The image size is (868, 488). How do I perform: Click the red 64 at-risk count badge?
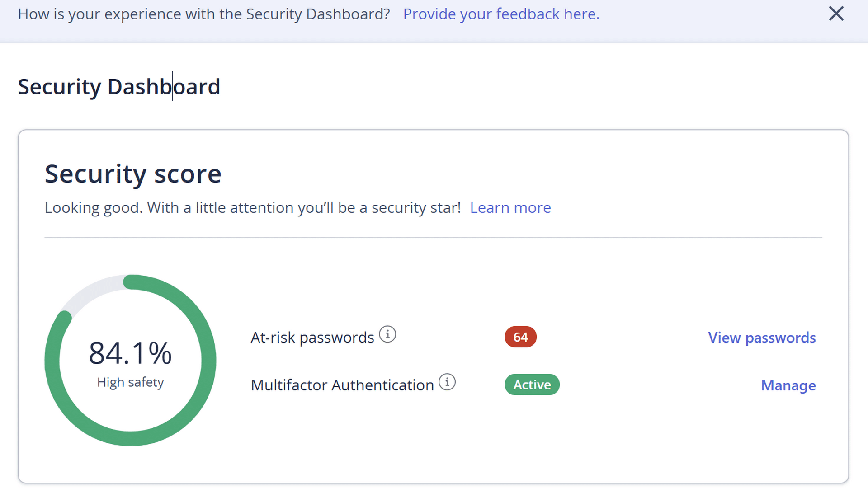520,337
